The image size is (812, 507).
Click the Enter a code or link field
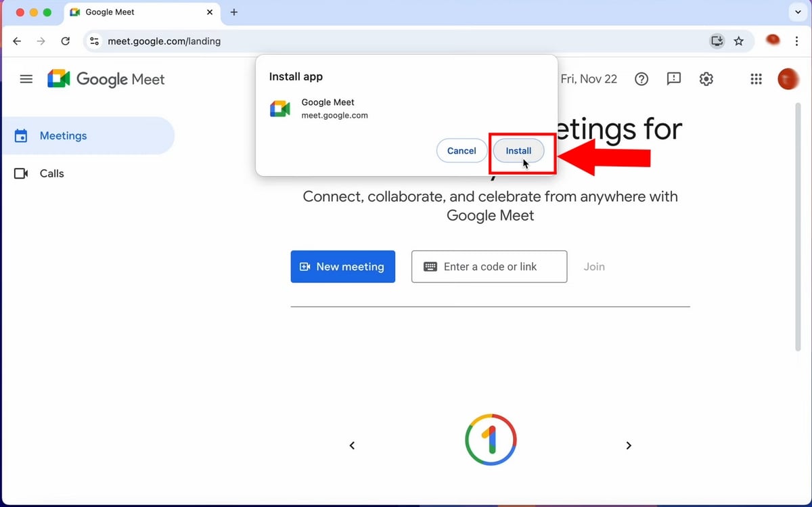489,267
